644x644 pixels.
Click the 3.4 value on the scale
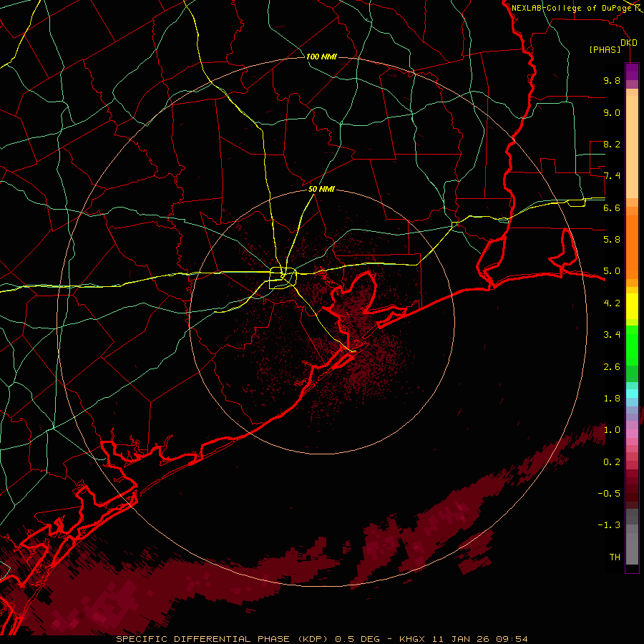pyautogui.click(x=612, y=335)
